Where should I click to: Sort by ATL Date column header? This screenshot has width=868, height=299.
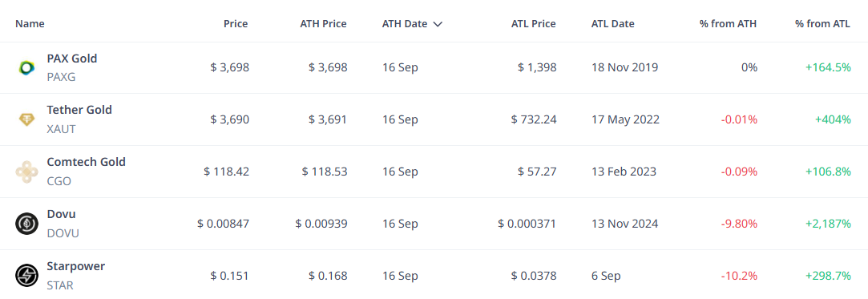point(613,24)
